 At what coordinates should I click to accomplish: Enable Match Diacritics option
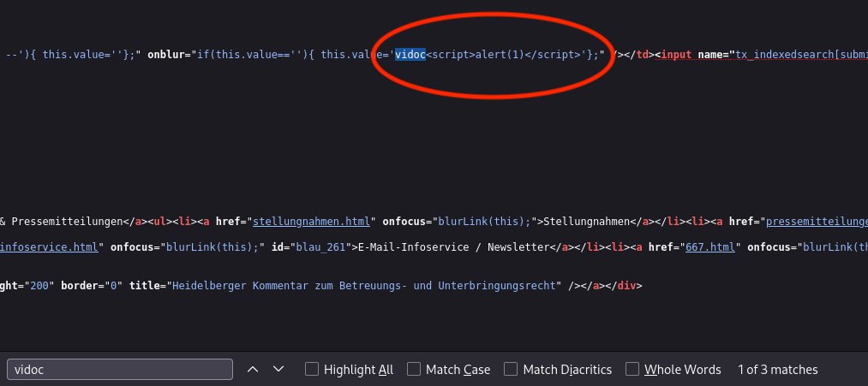pyautogui.click(x=511, y=370)
